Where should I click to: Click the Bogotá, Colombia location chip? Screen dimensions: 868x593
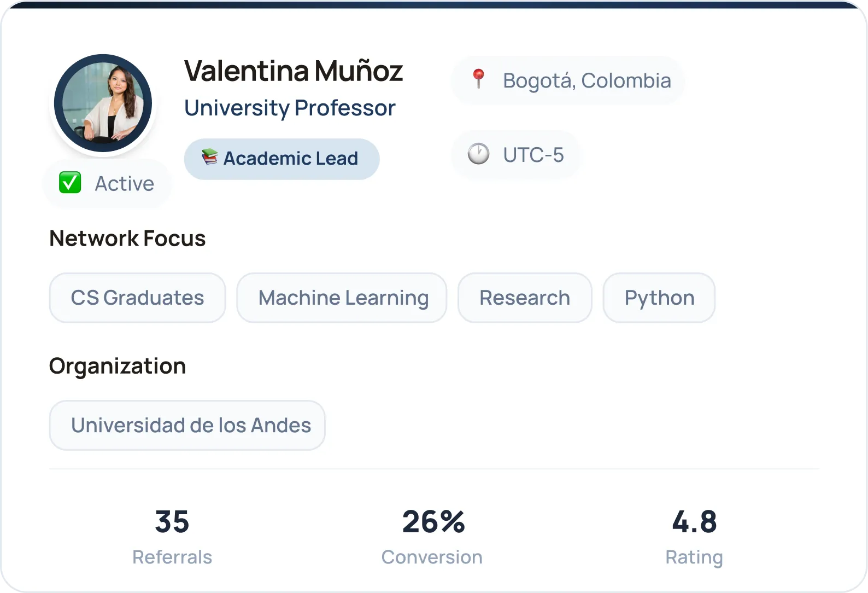(567, 80)
